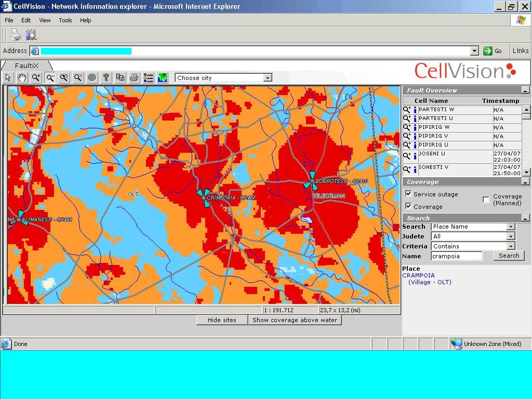Zoom to cell PARTESTI U
Screen dimensions: 532x399
point(407,118)
